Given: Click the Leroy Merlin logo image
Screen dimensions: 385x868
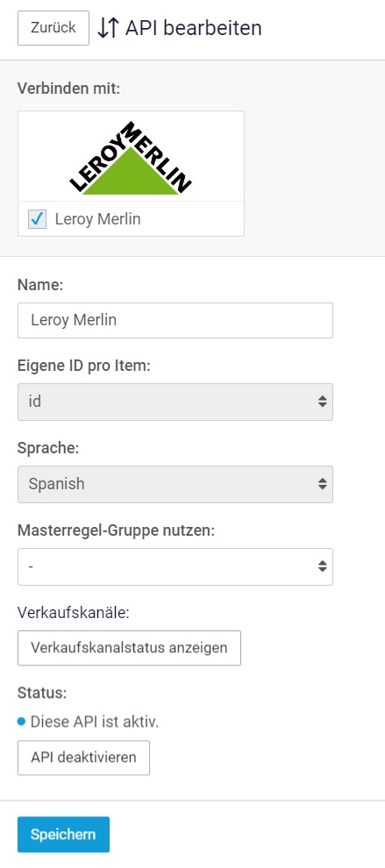Looking at the screenshot, I should [131, 158].
